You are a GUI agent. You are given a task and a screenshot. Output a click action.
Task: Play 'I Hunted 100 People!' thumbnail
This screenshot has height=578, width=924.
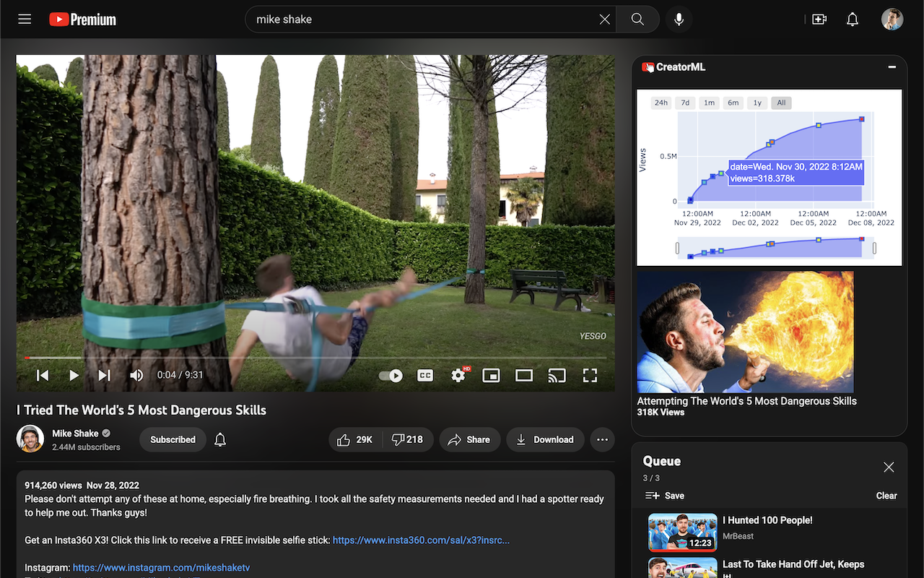coord(682,532)
